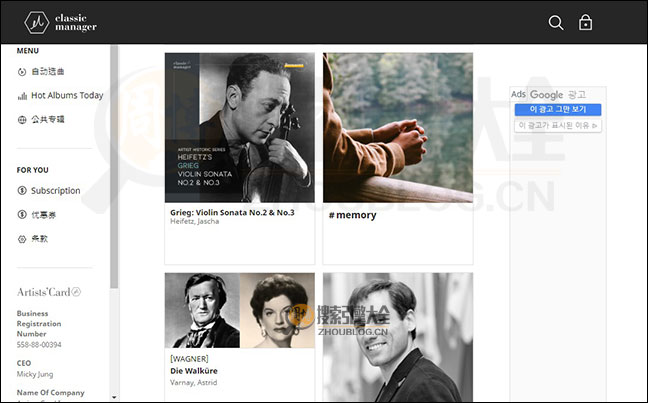The width and height of the screenshot is (648, 403).
Task: Click the [WAGNER] composer label
Action: coord(189,359)
